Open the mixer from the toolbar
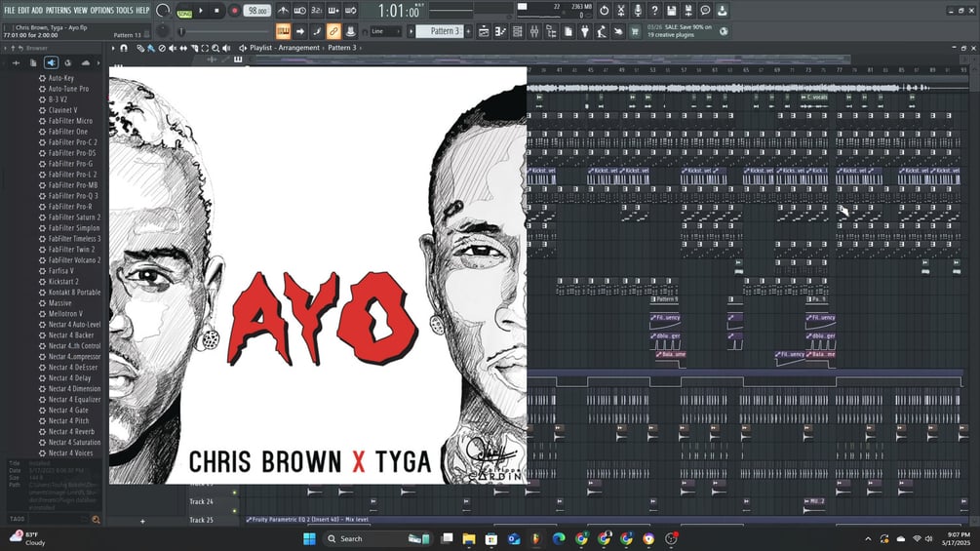 [x=534, y=31]
